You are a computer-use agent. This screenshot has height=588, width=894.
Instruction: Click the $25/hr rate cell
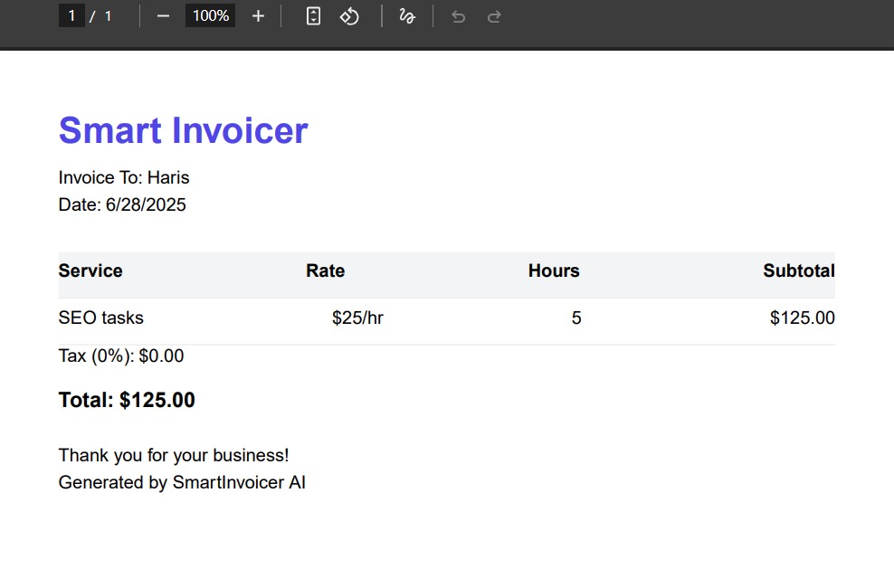357,318
